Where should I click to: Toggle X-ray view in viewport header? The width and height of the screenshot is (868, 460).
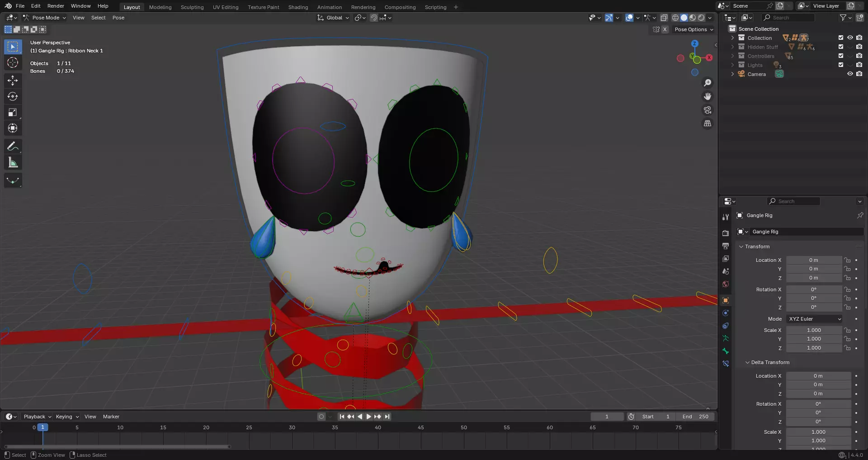pyautogui.click(x=664, y=18)
